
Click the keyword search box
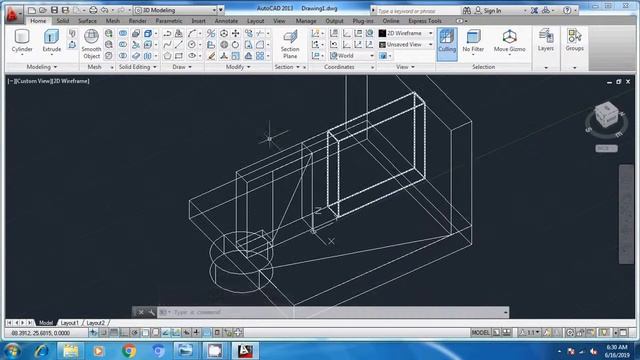(417, 11)
